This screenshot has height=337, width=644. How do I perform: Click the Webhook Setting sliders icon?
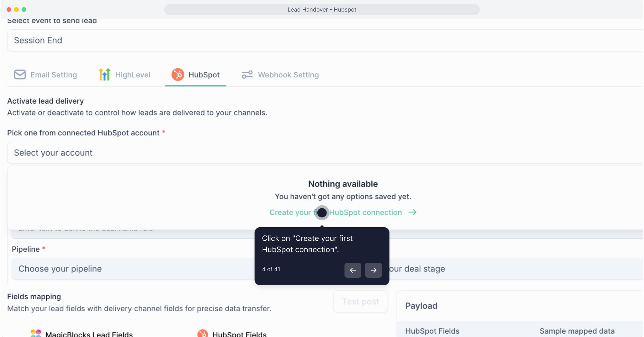pyautogui.click(x=247, y=75)
